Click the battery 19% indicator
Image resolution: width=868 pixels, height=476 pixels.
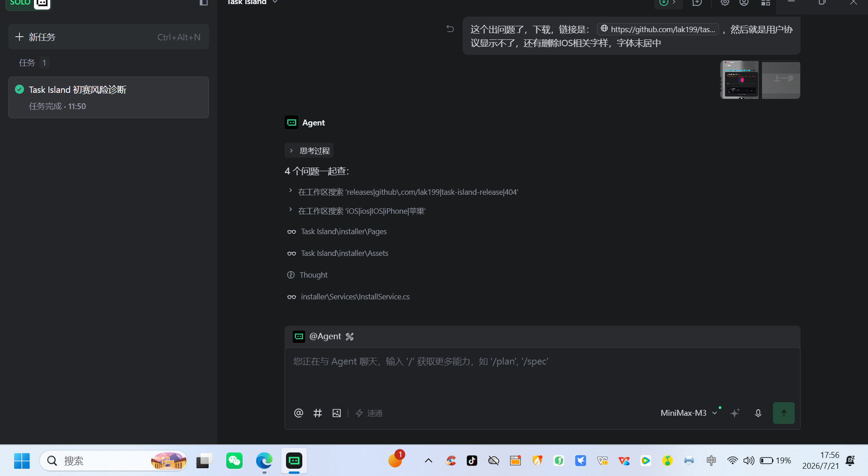[x=775, y=461]
